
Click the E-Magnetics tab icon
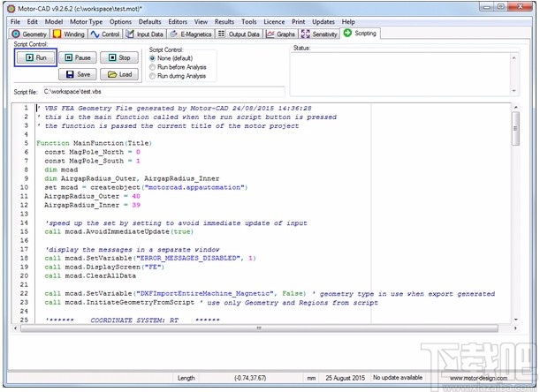[173, 34]
